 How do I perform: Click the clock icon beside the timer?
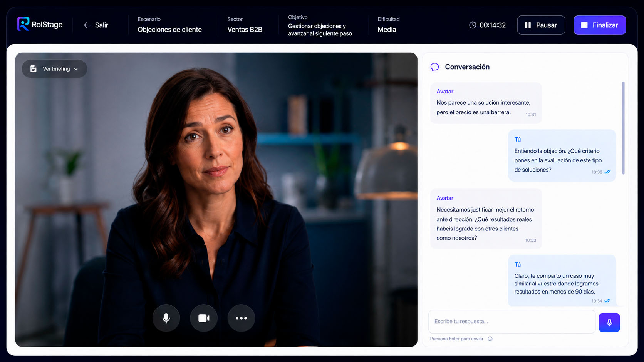pos(473,25)
